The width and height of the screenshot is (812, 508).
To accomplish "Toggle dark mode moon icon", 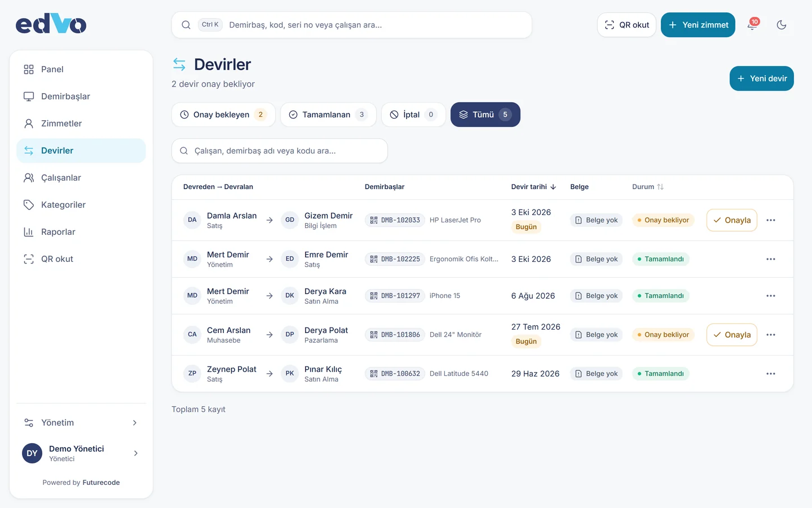I will click(782, 25).
